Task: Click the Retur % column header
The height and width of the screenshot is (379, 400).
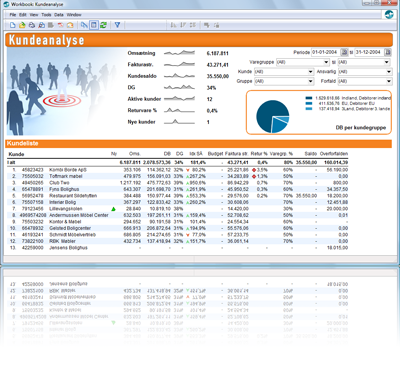Action: pyautogui.click(x=259, y=154)
